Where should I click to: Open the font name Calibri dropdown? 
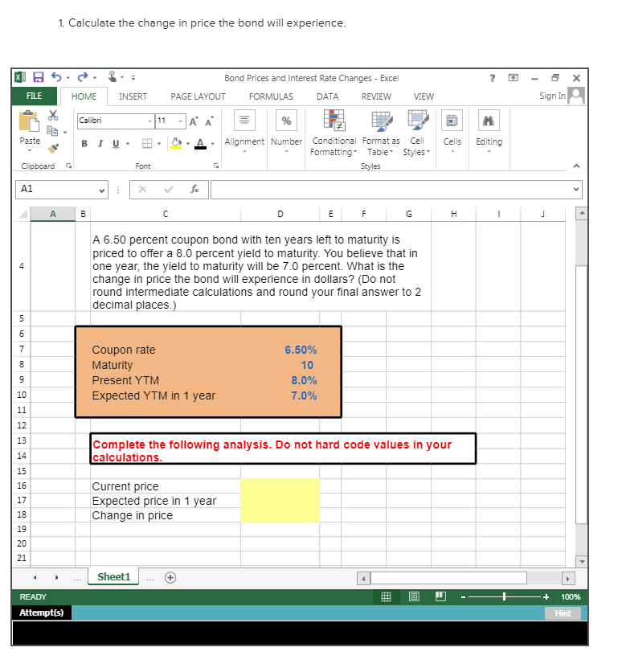coord(149,121)
